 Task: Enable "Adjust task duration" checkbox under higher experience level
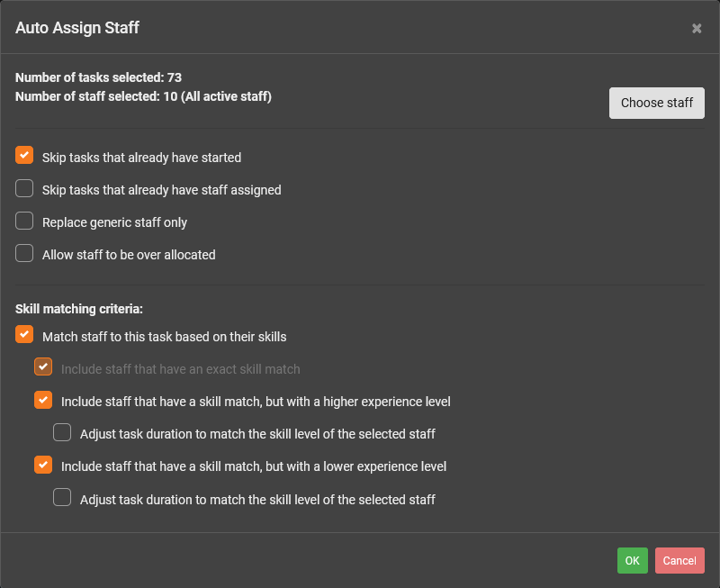click(62, 433)
